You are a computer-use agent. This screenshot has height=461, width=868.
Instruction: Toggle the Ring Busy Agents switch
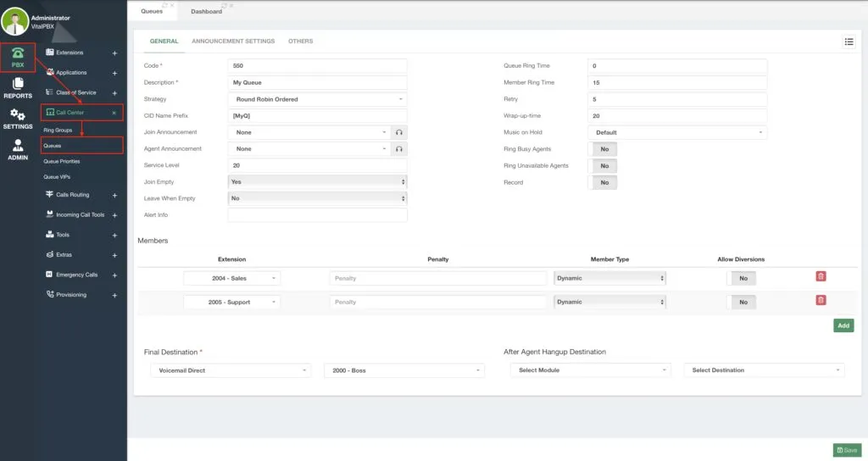603,149
